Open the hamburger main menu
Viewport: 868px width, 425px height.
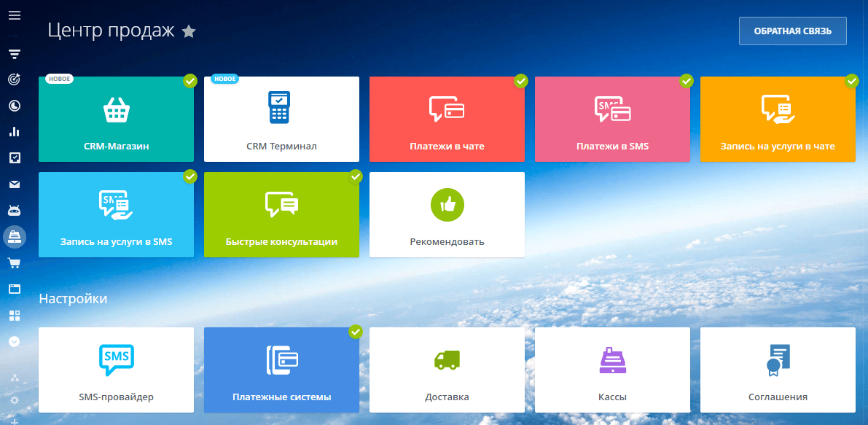click(x=15, y=15)
